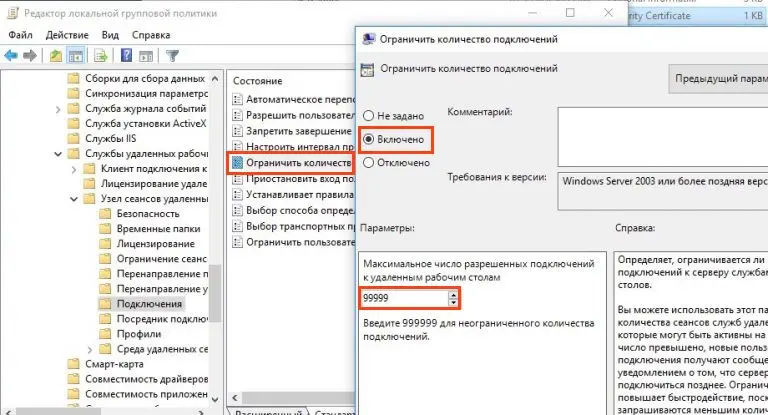Collapse the 'Службы удаленных рабочих' tree node
768x415 pixels.
(58, 154)
